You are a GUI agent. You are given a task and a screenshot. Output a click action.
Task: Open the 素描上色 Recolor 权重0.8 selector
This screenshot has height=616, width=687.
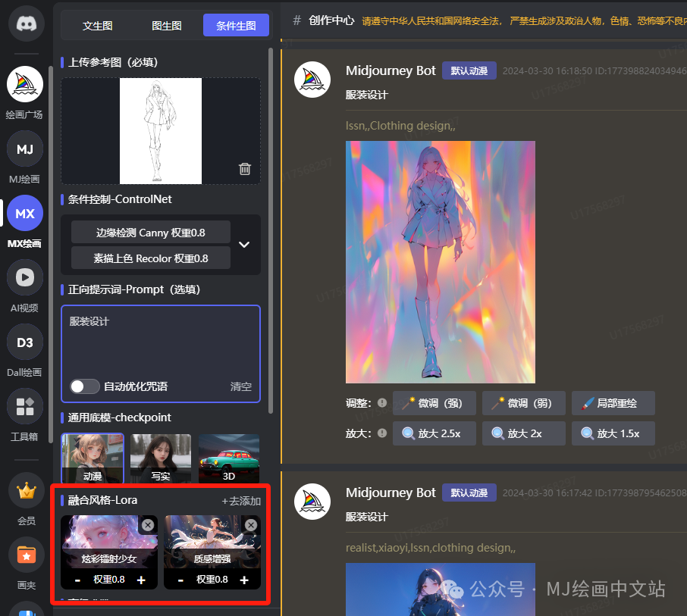[x=149, y=258]
